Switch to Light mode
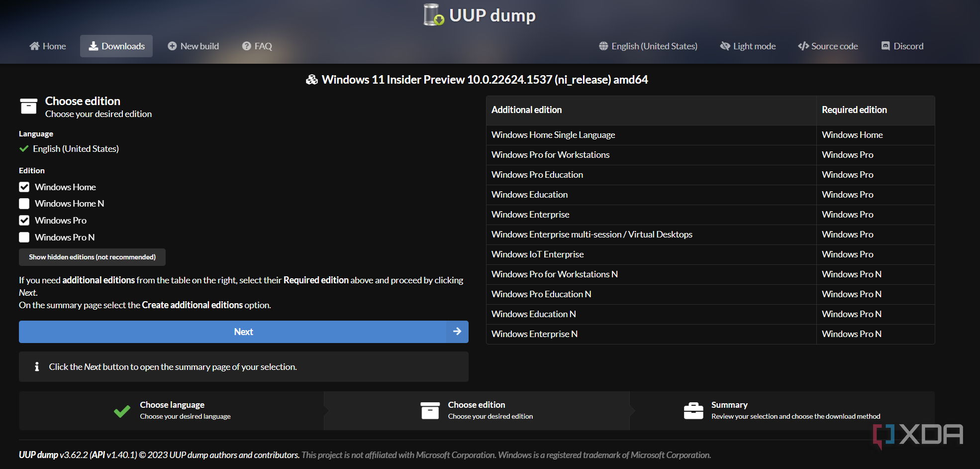The width and height of the screenshot is (980, 469). click(x=748, y=46)
